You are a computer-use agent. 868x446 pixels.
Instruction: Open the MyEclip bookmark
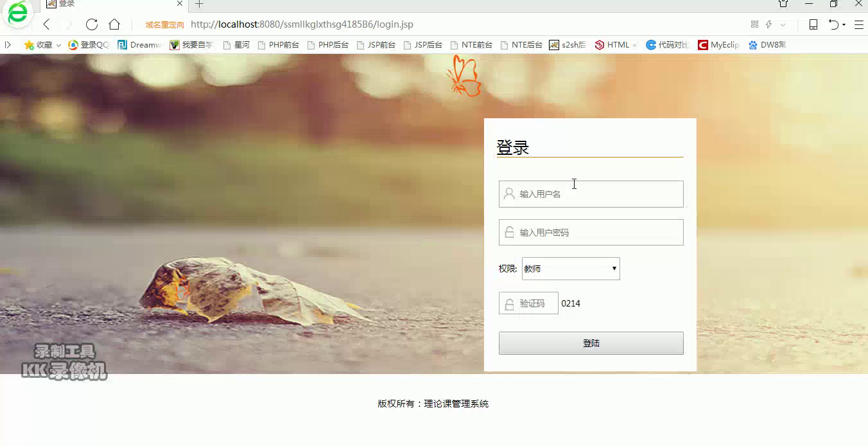718,45
